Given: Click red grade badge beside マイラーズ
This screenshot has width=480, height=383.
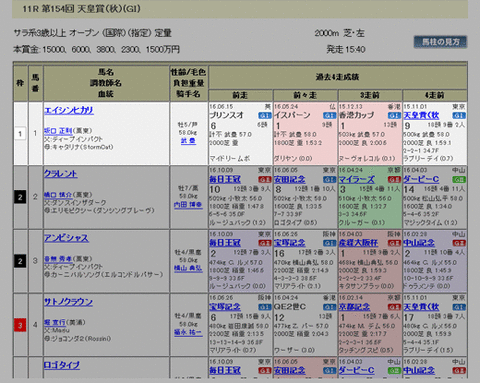Looking at the screenshot, I should [394, 180].
